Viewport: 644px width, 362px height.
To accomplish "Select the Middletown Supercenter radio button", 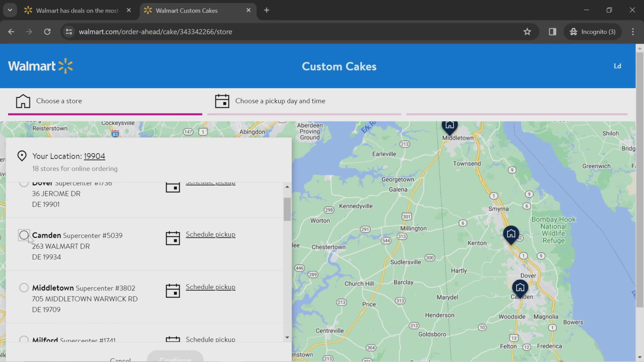I will click(23, 288).
